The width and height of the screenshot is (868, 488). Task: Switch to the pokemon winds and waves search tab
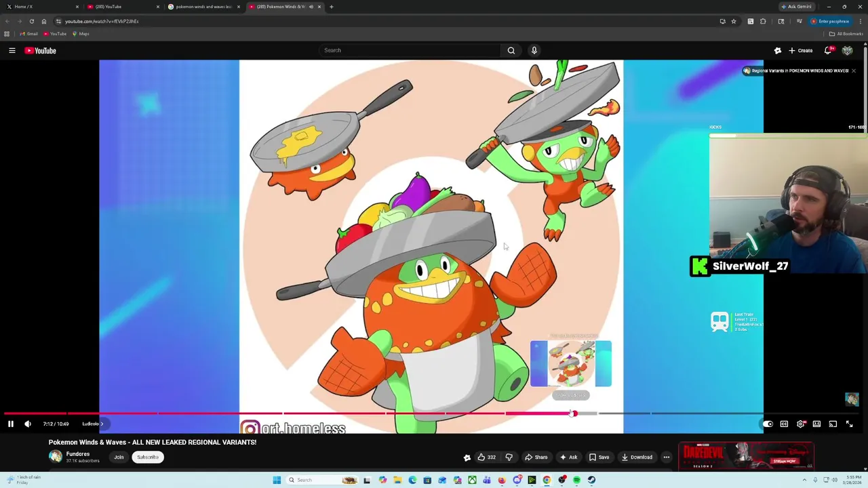click(203, 7)
